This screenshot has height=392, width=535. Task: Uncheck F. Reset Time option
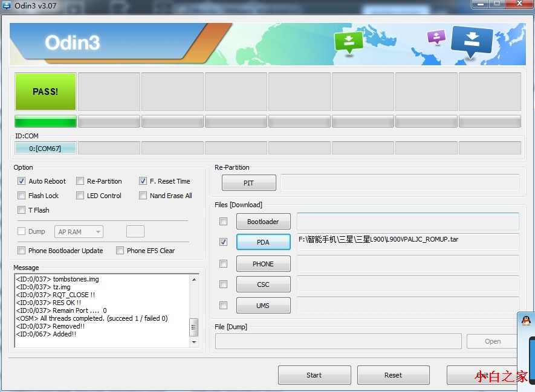143,181
